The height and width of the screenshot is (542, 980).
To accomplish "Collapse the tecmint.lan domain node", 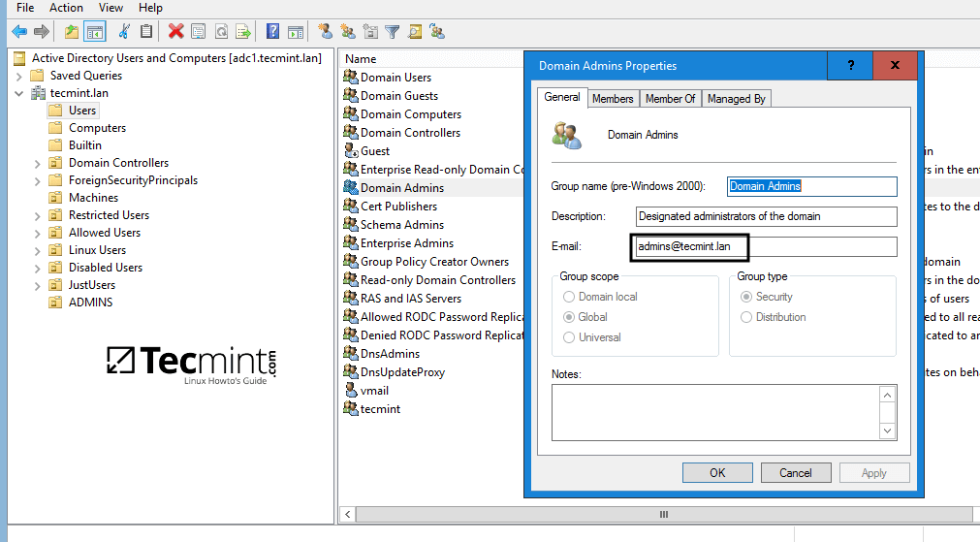I will (18, 93).
